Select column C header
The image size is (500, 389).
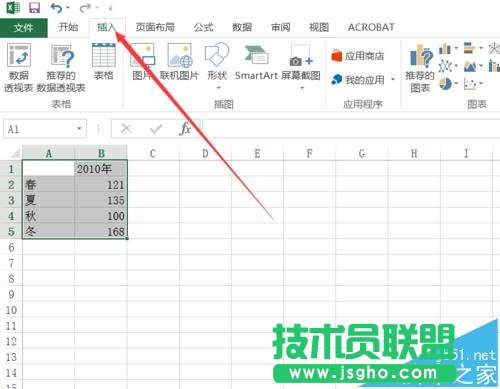[153, 153]
